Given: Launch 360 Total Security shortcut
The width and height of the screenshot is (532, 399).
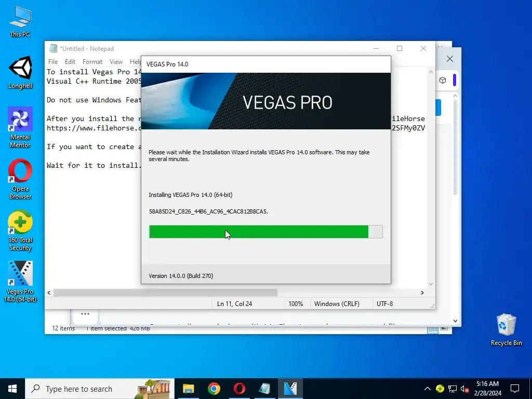Looking at the screenshot, I should click(20, 230).
